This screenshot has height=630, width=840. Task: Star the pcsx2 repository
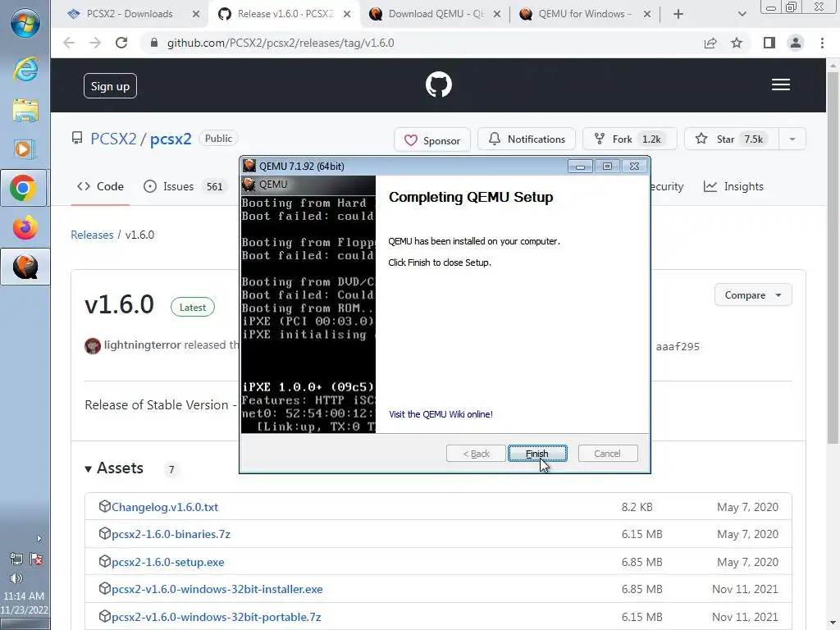731,139
